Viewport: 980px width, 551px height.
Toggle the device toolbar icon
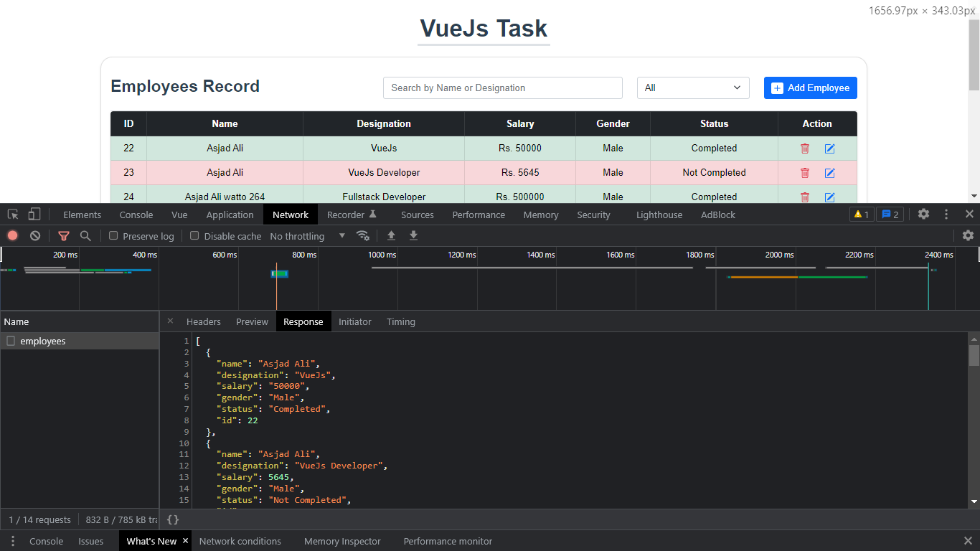pyautogui.click(x=33, y=214)
